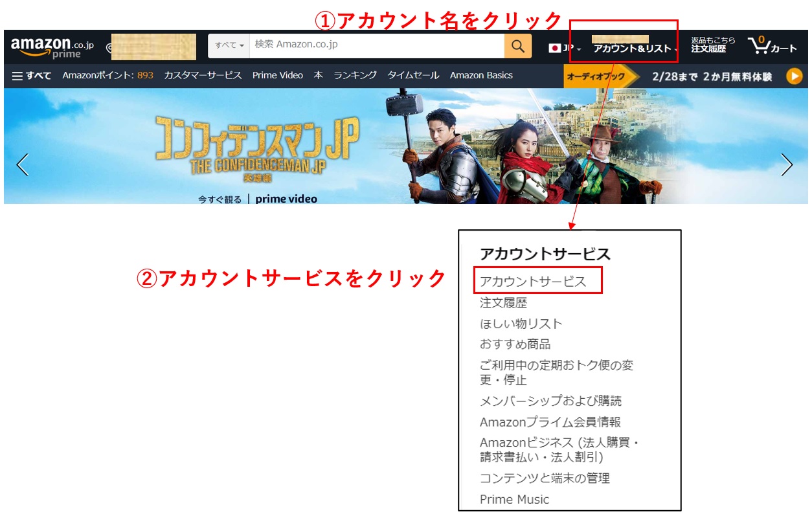812x516 pixels.
Task: Click the orange search magnifier button
Action: point(517,46)
